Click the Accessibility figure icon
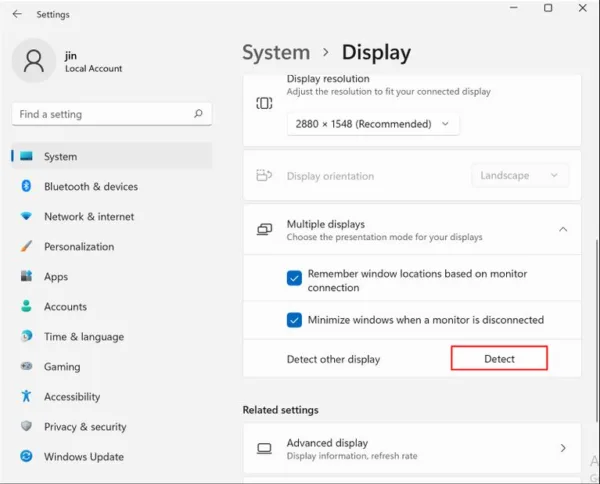Screen dimensions: 600x484 coord(26,396)
